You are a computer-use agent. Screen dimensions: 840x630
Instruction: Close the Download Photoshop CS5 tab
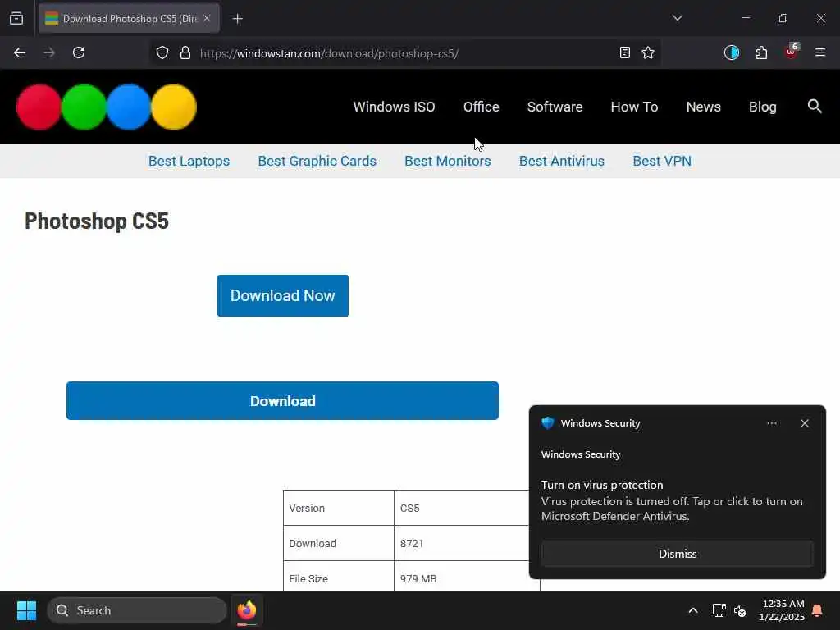[207, 18]
